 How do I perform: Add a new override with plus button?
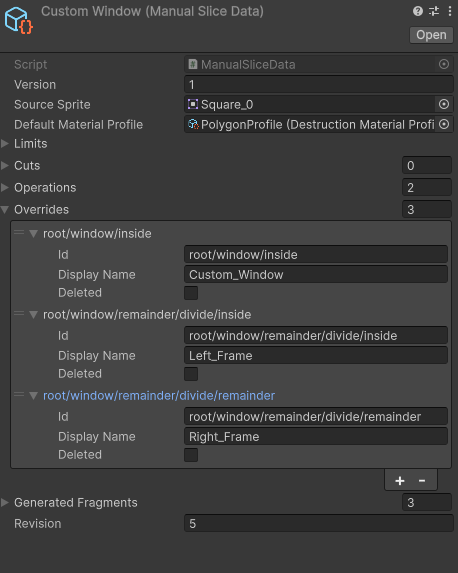tap(400, 480)
